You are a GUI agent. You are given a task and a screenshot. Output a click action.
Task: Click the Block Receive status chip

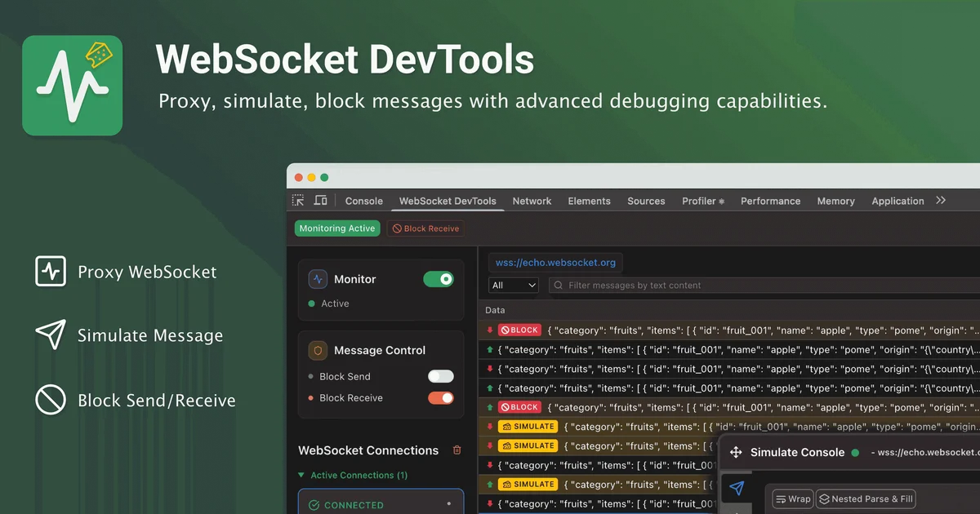425,228
